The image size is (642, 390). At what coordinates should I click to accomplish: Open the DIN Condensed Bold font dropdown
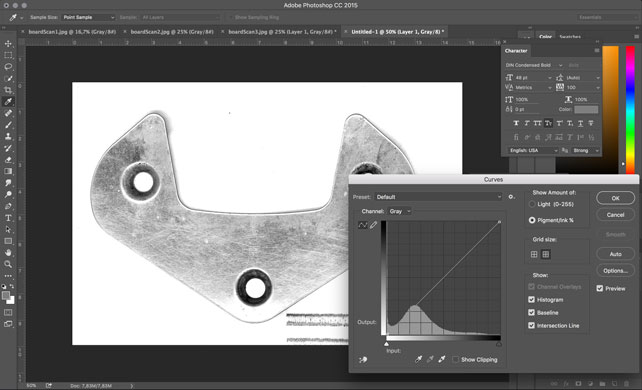click(534, 65)
